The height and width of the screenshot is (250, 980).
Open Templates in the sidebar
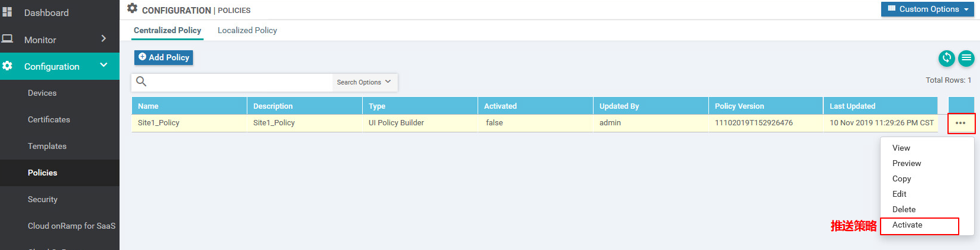tap(47, 146)
